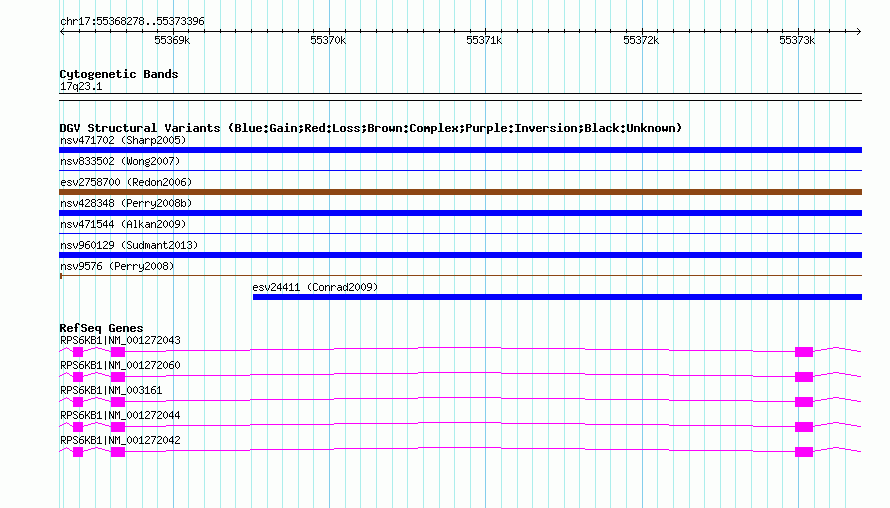
Task: Click the 55369k ruler tick label
Action: pyautogui.click(x=172, y=40)
